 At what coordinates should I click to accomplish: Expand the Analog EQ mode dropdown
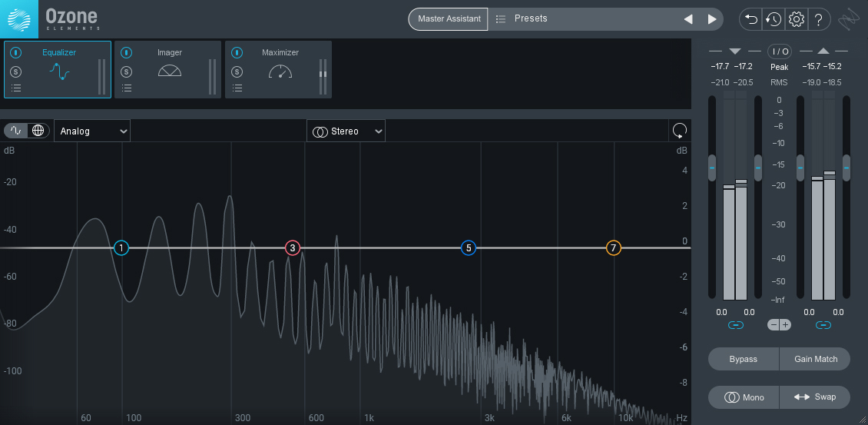pyautogui.click(x=94, y=131)
